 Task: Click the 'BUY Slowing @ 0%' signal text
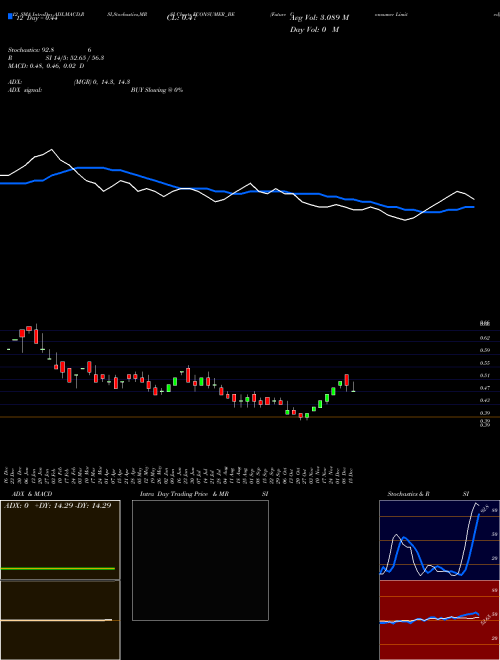coord(157,90)
